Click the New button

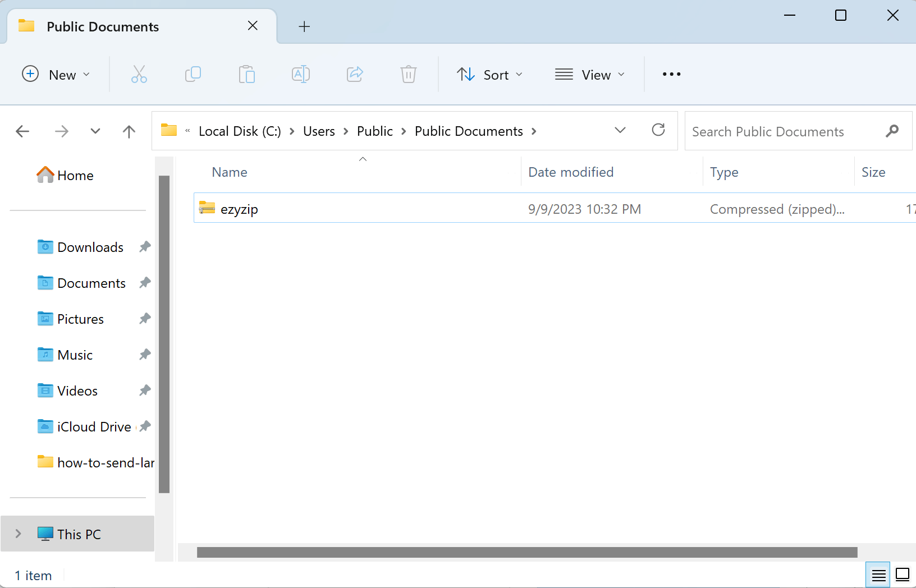pos(56,74)
